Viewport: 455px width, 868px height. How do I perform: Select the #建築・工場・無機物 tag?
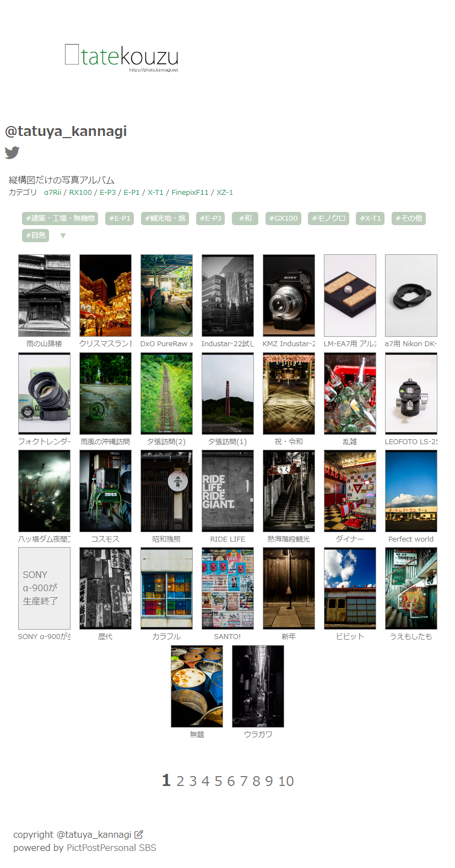60,219
